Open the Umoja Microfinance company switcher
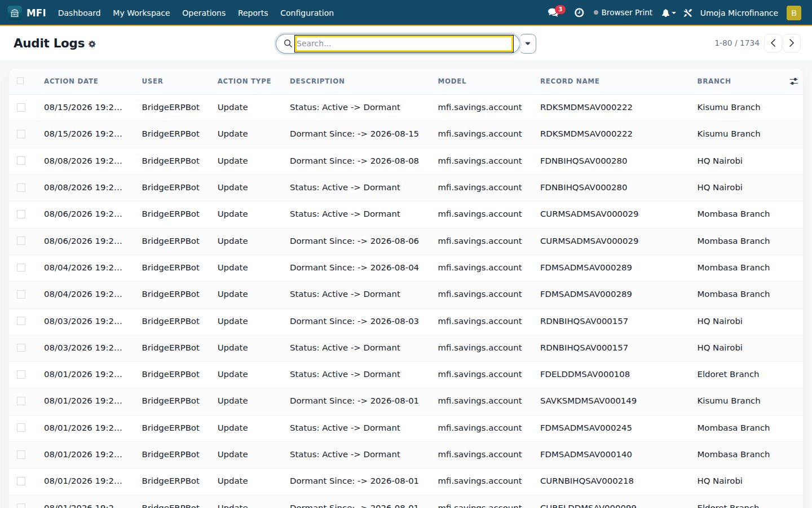 tap(739, 12)
